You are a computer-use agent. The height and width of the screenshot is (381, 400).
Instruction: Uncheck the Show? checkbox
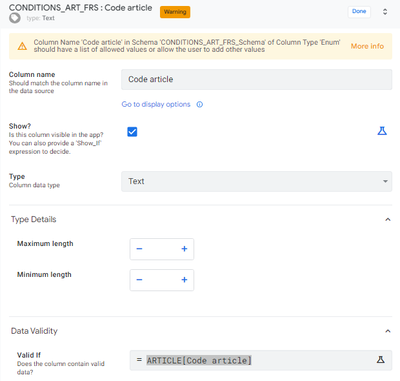coord(132,132)
